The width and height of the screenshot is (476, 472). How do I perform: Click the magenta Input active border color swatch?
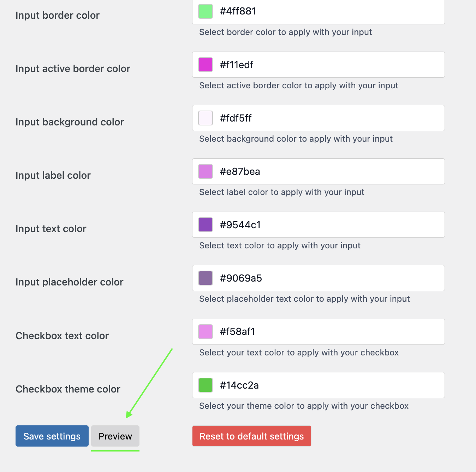tap(205, 65)
